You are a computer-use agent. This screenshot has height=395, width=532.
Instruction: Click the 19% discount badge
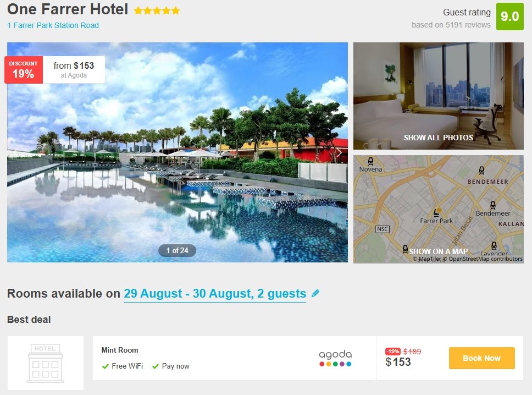[x=24, y=70]
